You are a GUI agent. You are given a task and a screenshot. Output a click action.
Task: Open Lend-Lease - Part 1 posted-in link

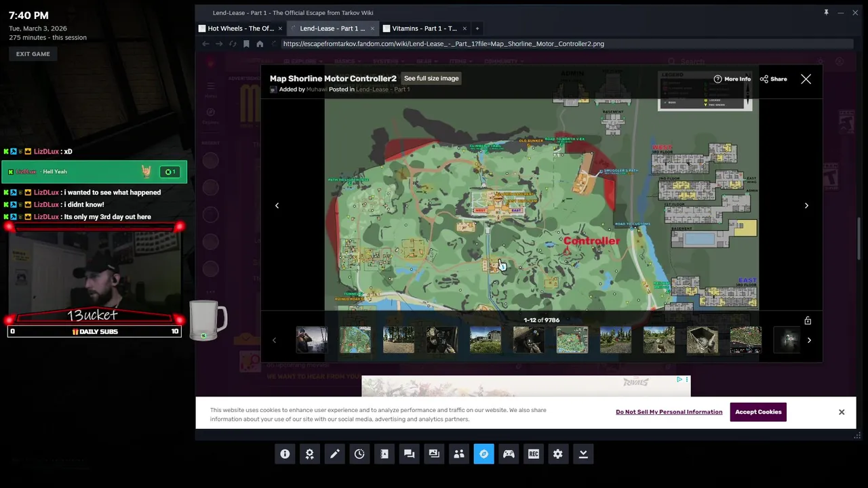tap(382, 89)
